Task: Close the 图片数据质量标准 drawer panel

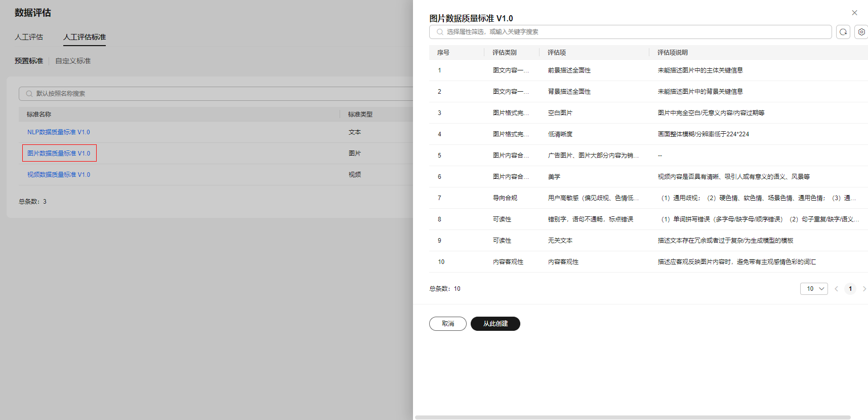Action: click(x=854, y=13)
